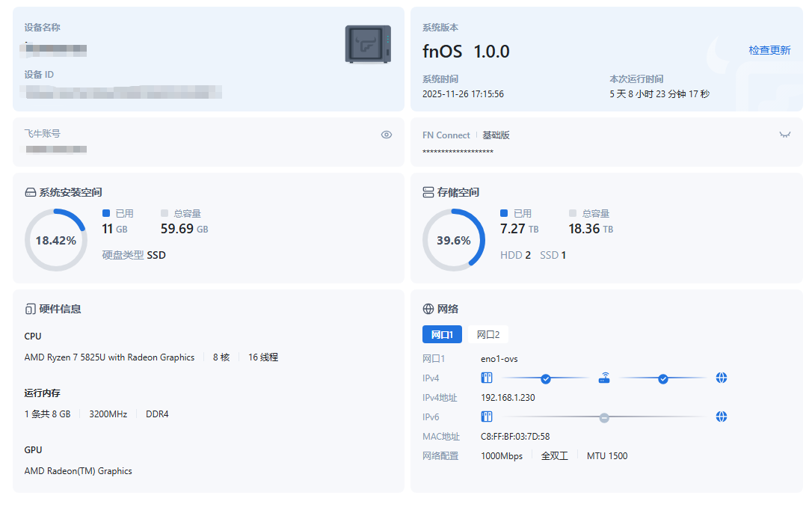Click the IPv4 address 192.168.1.230
Image resolution: width=812 pixels, height=507 pixels.
click(x=508, y=398)
